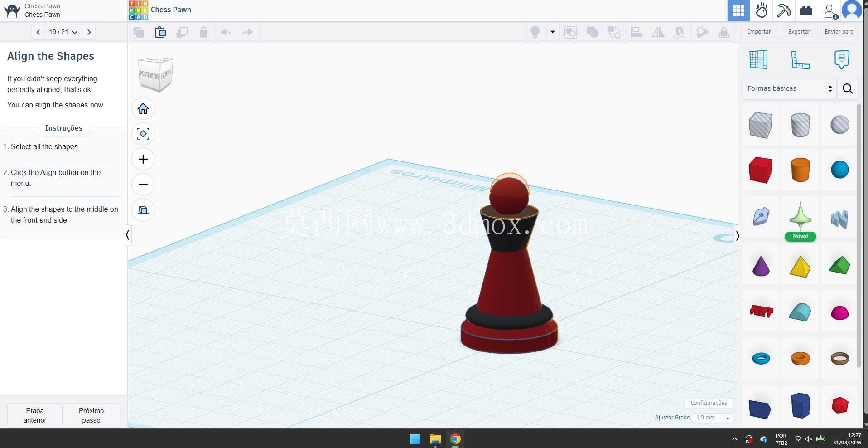Pick the blue sphere shape
This screenshot has width=868, height=448.
[x=839, y=170]
